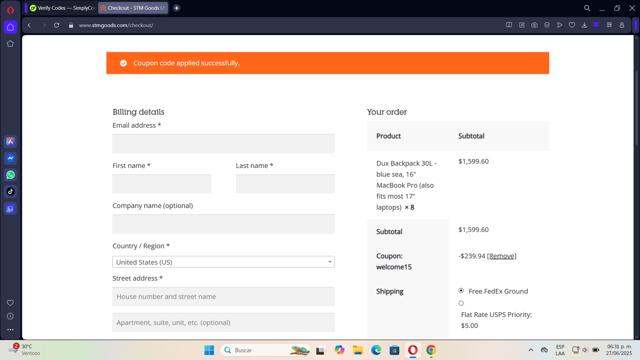The height and width of the screenshot is (360, 640).
Task: Open Copilot from the taskbar
Action: pos(339,350)
